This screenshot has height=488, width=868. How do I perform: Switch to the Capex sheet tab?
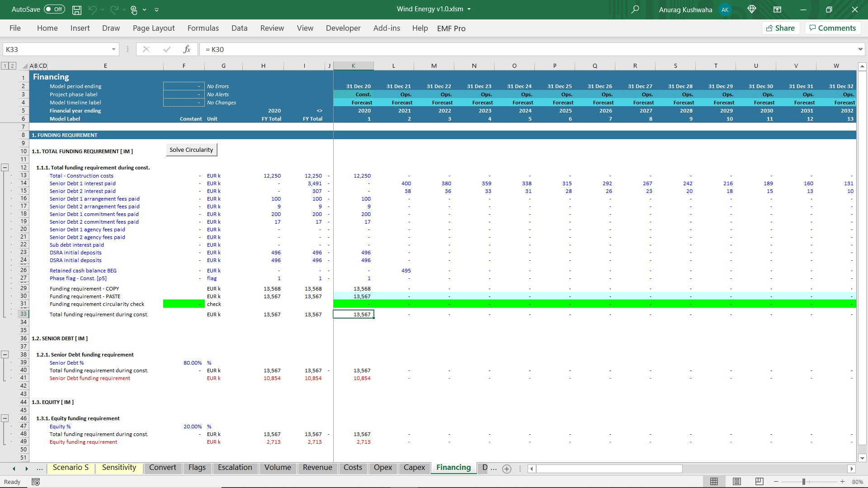pos(414,468)
